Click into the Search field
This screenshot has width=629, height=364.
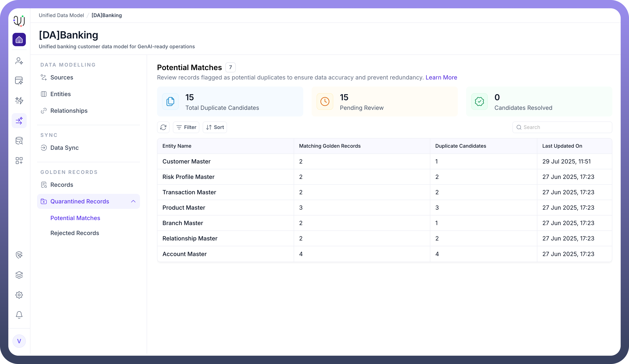[565, 127]
